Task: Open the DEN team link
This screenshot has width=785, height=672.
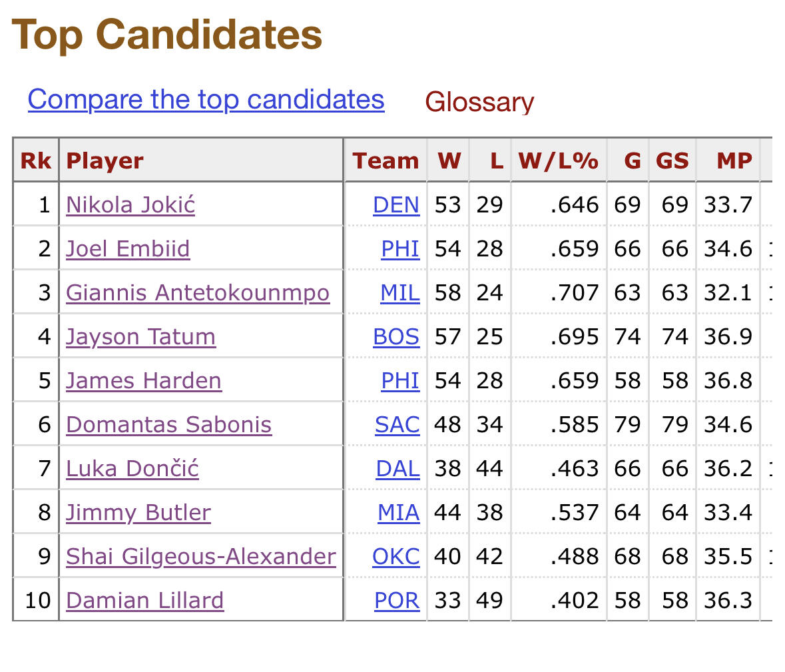Action: pos(396,205)
